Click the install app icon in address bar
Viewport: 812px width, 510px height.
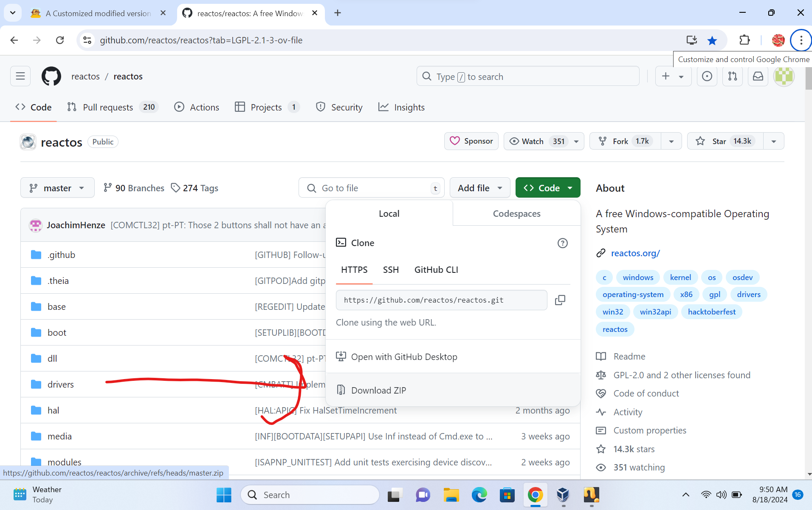pos(691,40)
